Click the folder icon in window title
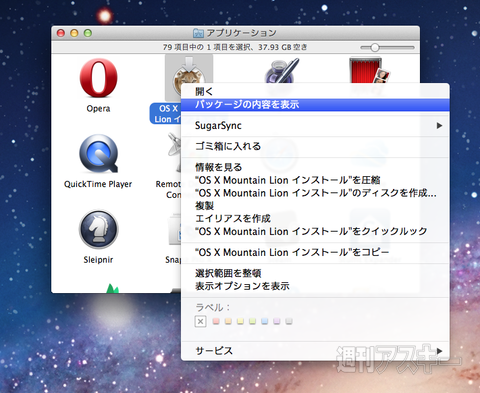The image size is (480, 393). pyautogui.click(x=198, y=33)
